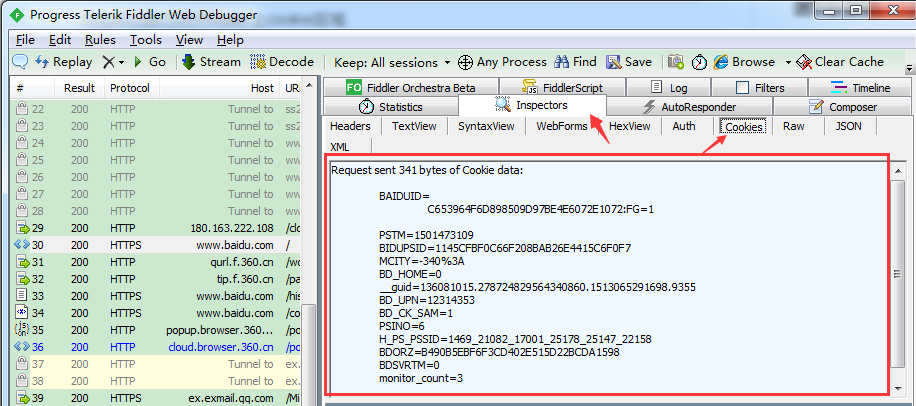Image resolution: width=916 pixels, height=406 pixels.
Task: Select session 29 host 180.163.222.108
Action: (x=157, y=228)
